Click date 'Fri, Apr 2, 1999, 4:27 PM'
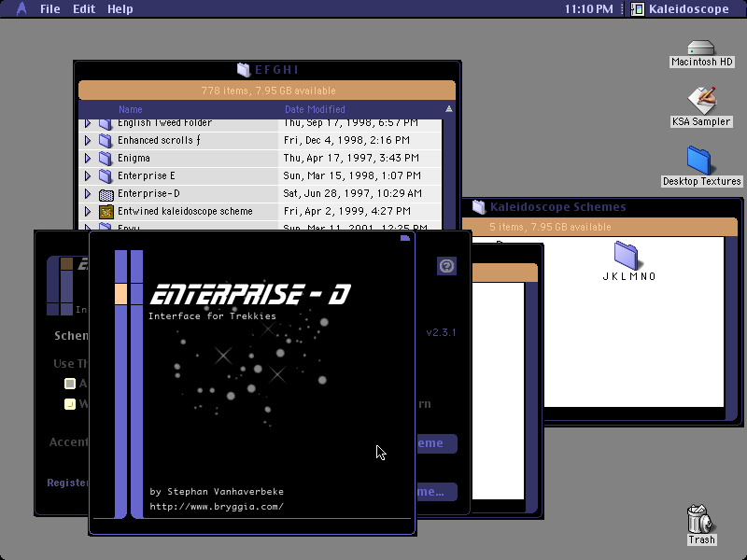Image resolution: width=747 pixels, height=560 pixels. click(346, 212)
